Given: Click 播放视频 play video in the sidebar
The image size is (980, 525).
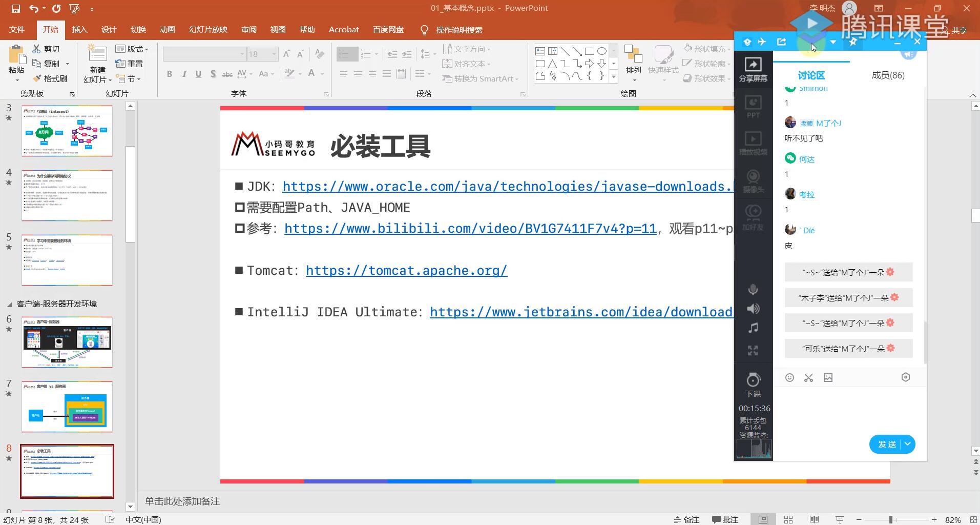Looking at the screenshot, I should 753,144.
